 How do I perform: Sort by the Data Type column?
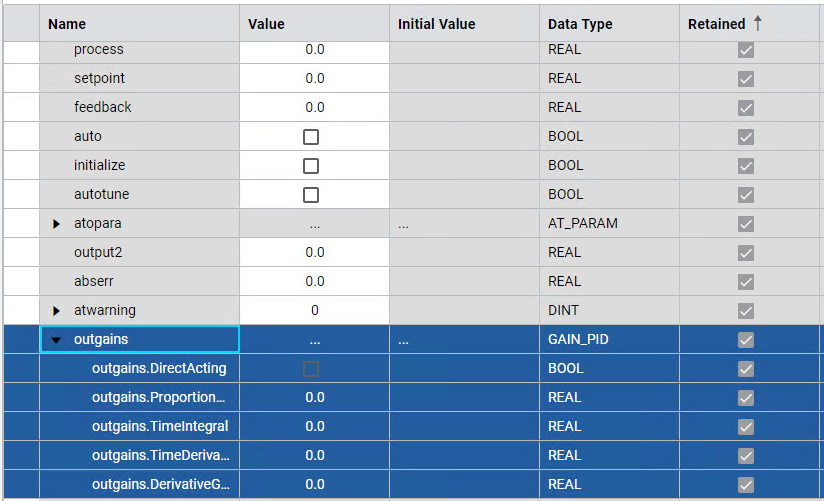(x=580, y=24)
